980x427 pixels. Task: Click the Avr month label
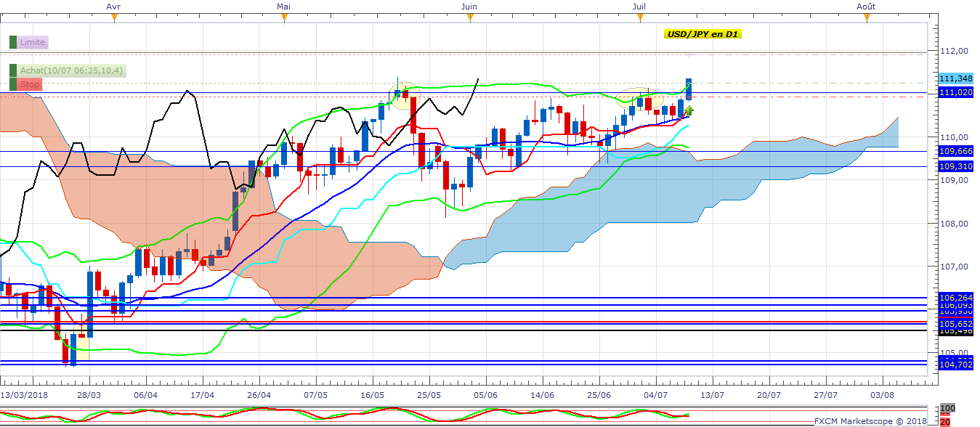113,6
